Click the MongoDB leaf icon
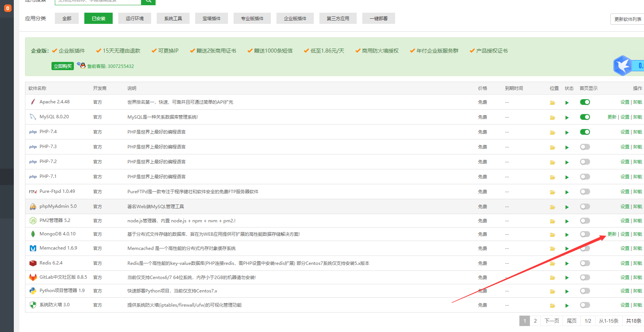This screenshot has width=644, height=332. 33,234
